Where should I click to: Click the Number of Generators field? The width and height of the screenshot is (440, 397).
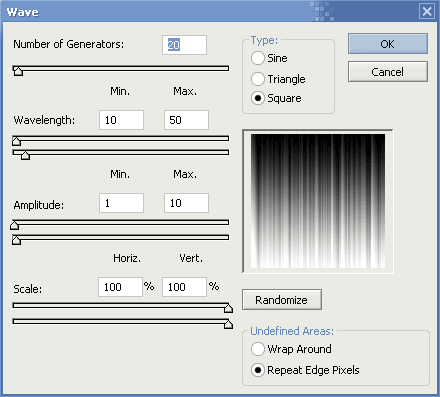pyautogui.click(x=184, y=45)
